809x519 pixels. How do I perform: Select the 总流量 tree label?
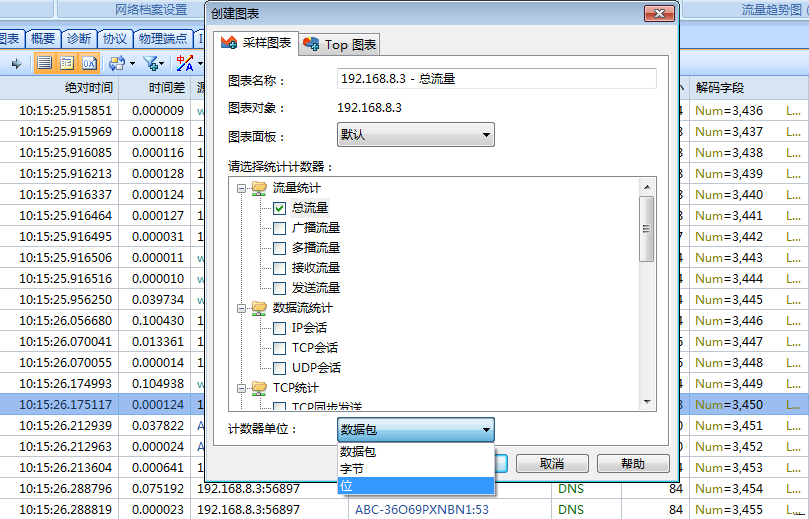310,208
